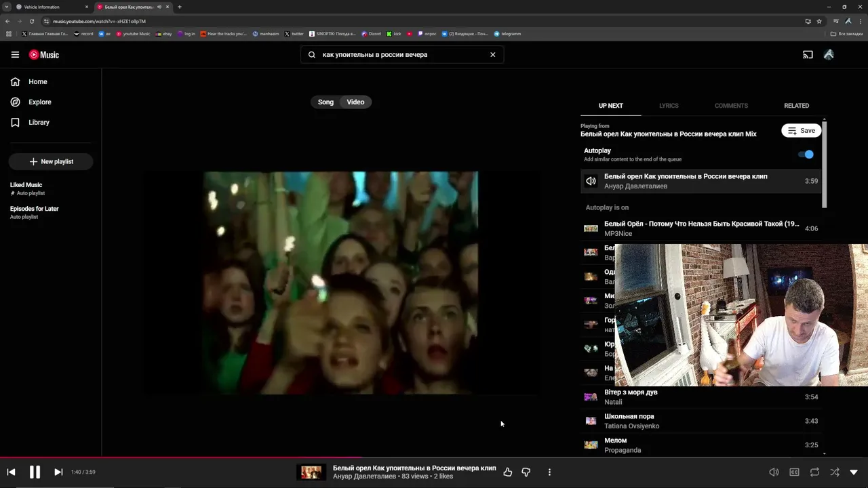The image size is (868, 488).
Task: Reload the current page
Action: coord(32,21)
